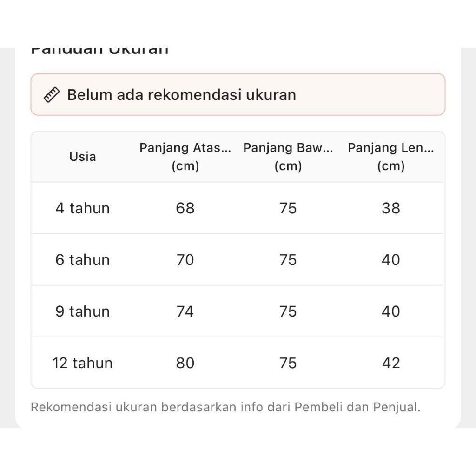The image size is (476, 476).
Task: Tap the value 80 in the table
Action: coord(185,363)
